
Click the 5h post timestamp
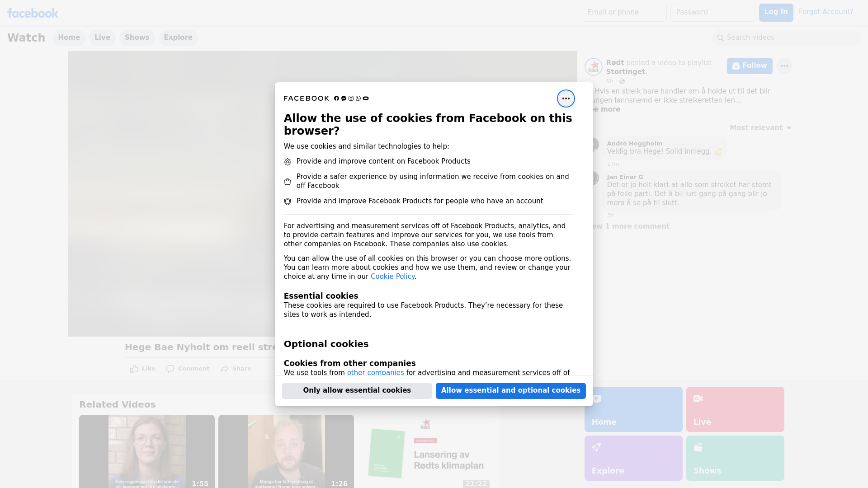610,81
